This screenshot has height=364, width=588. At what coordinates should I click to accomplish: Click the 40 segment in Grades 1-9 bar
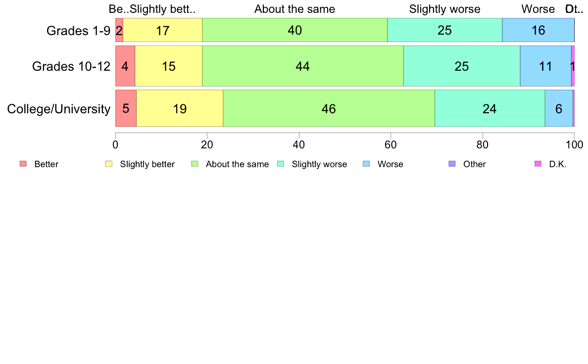(x=295, y=30)
